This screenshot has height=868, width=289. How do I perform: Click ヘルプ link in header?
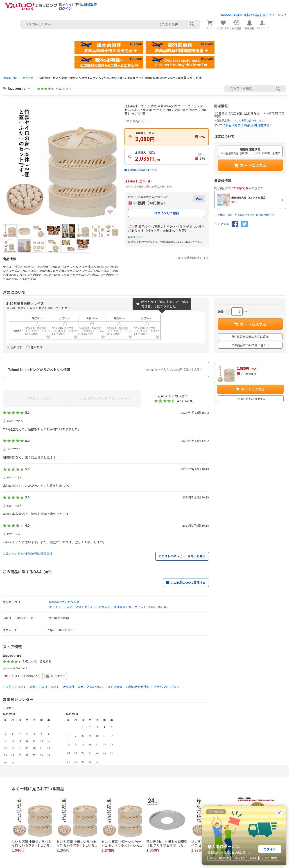coord(282,15)
